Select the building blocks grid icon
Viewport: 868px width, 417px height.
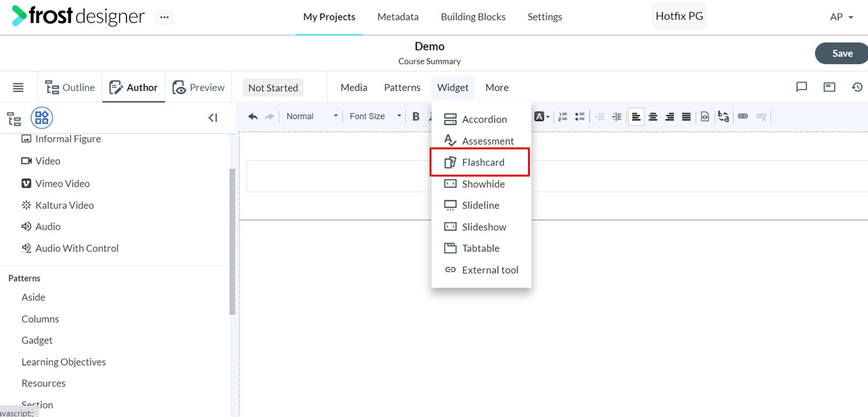tap(42, 117)
